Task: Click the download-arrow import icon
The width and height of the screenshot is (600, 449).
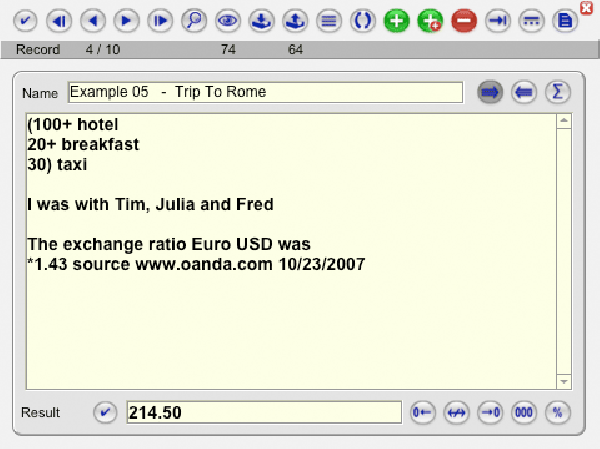Action: point(261,21)
